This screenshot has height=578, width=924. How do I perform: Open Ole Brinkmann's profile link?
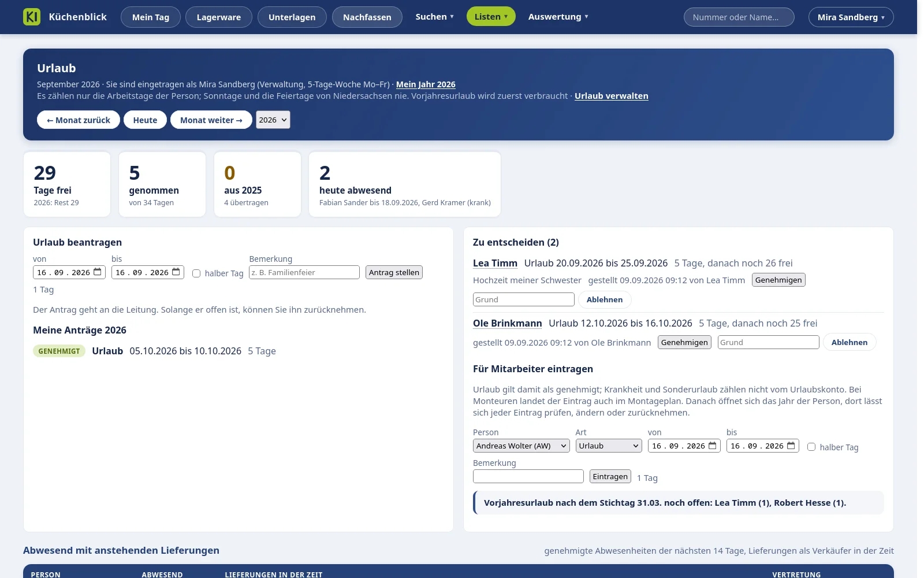[x=508, y=323]
